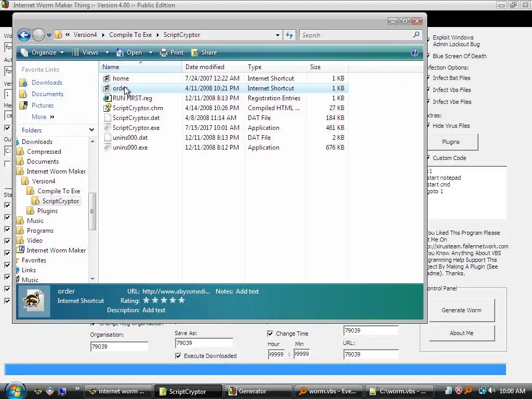Click the ScriptCryptor.dat file icon

[x=107, y=118]
